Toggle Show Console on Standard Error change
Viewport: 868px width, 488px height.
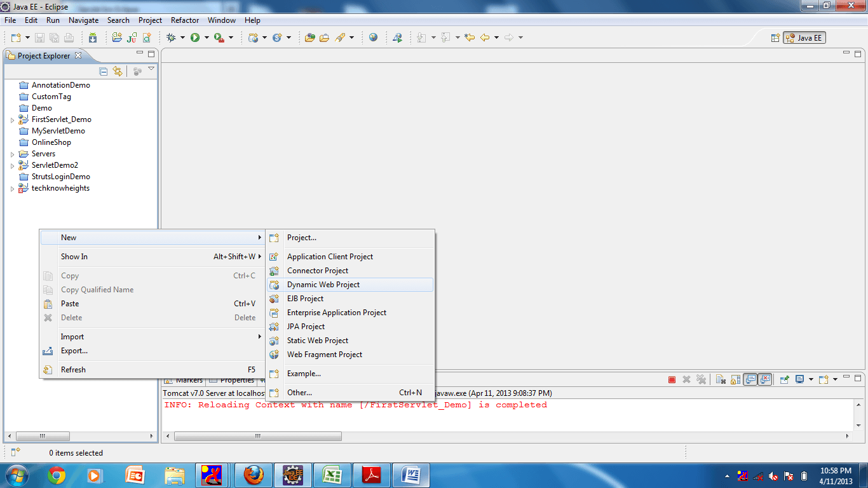765,379
